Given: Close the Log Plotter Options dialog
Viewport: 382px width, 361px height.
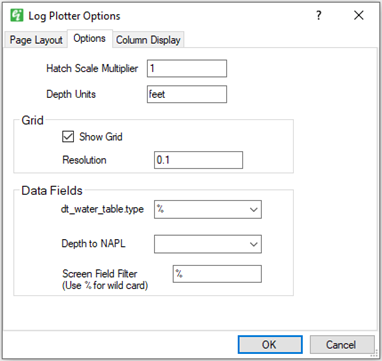Looking at the screenshot, I should click(359, 15).
